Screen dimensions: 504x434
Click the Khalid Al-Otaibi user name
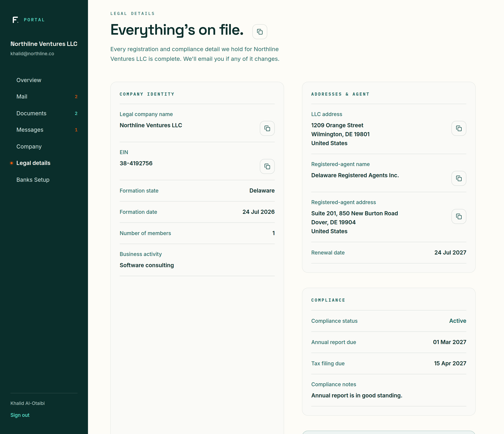(x=27, y=403)
